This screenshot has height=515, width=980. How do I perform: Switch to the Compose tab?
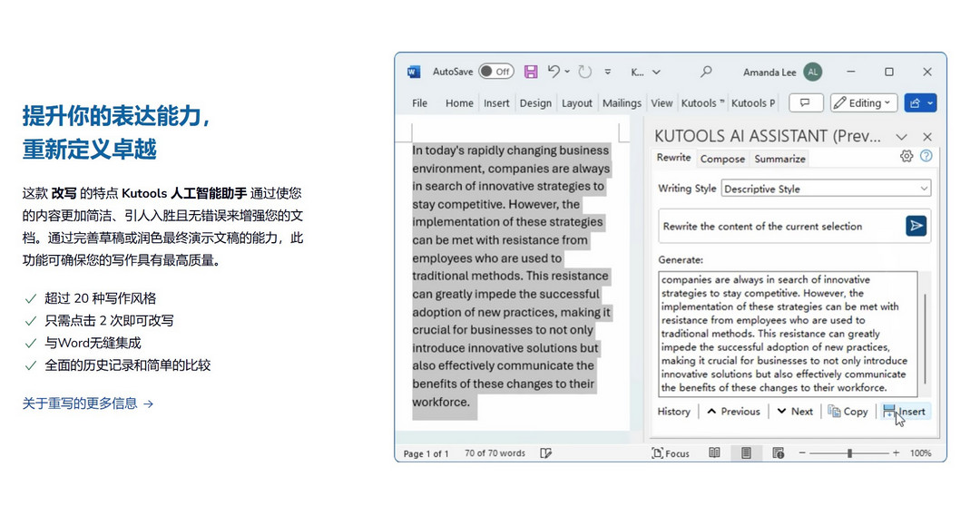click(722, 159)
